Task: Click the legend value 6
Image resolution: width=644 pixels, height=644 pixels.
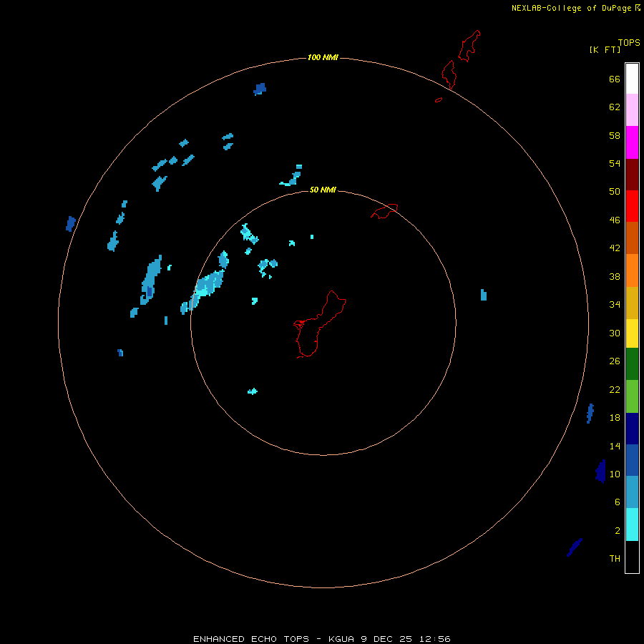Action: pos(617,502)
